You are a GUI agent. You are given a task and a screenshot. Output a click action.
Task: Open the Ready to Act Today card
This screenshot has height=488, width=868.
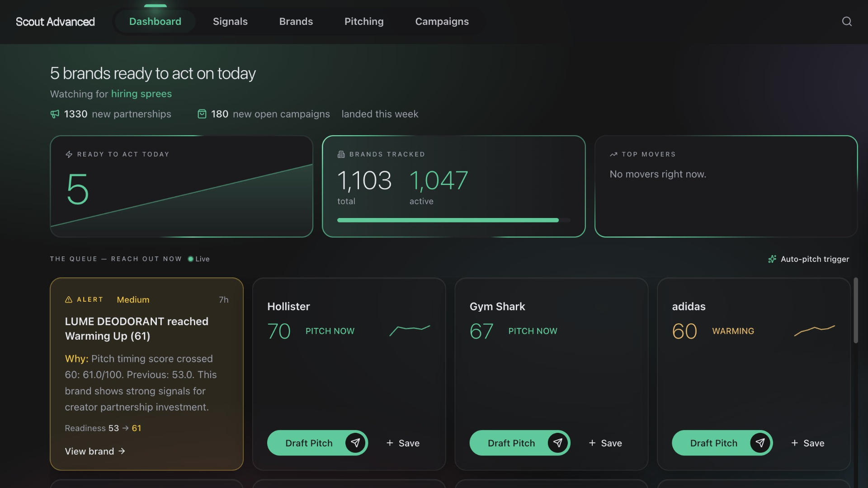(181, 186)
